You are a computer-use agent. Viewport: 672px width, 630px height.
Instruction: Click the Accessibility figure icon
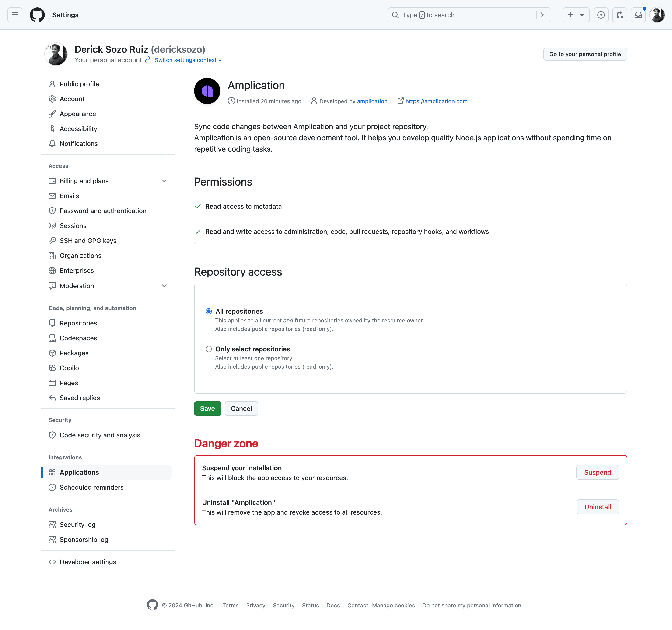pos(52,129)
